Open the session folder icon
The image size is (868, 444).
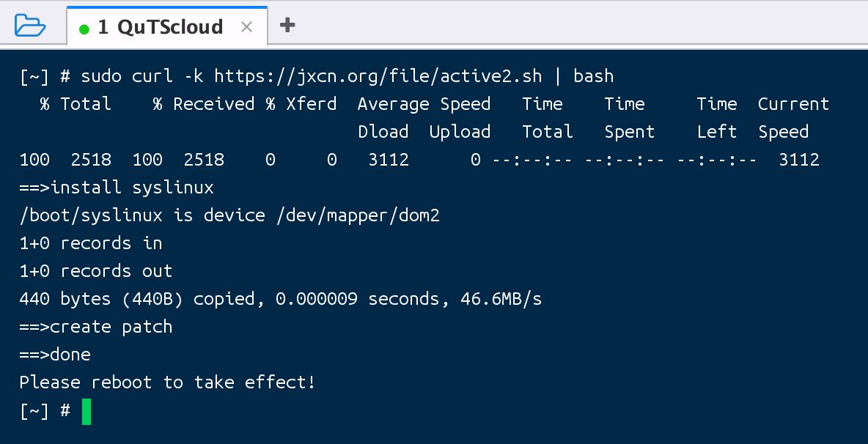(30, 26)
